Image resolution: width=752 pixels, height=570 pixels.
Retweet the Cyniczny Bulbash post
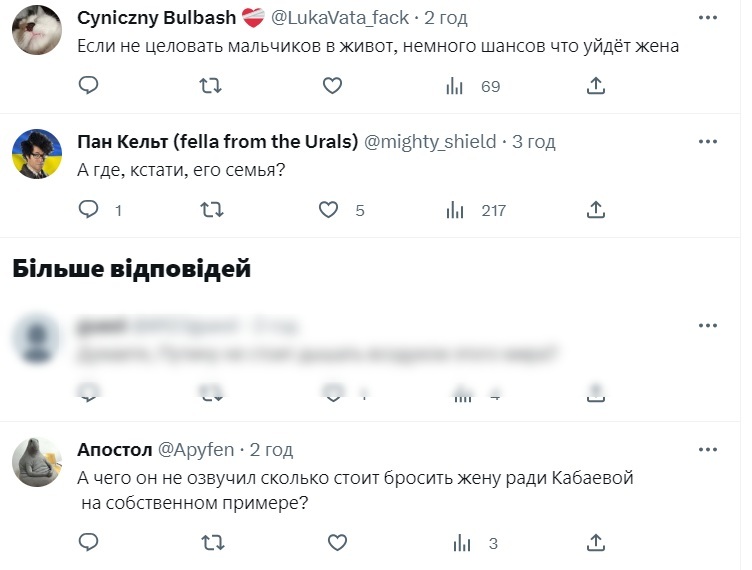[211, 86]
